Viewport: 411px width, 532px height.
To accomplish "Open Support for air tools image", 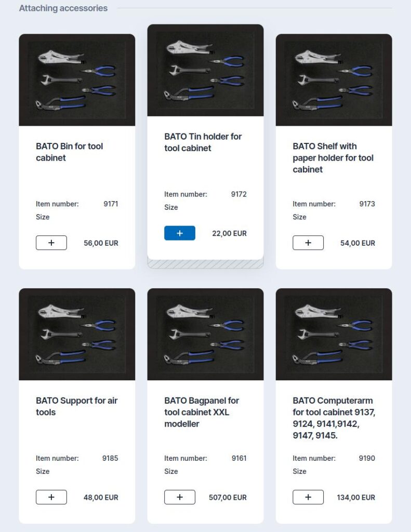I will tap(77, 334).
